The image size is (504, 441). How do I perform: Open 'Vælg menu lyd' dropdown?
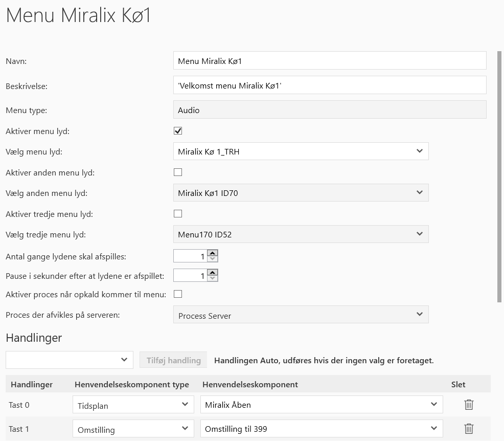(x=301, y=151)
